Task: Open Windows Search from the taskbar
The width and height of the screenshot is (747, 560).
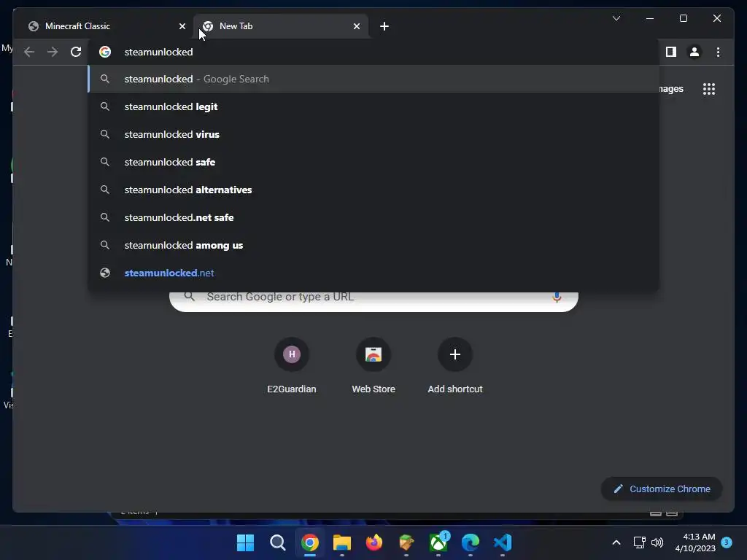Action: pos(277,542)
